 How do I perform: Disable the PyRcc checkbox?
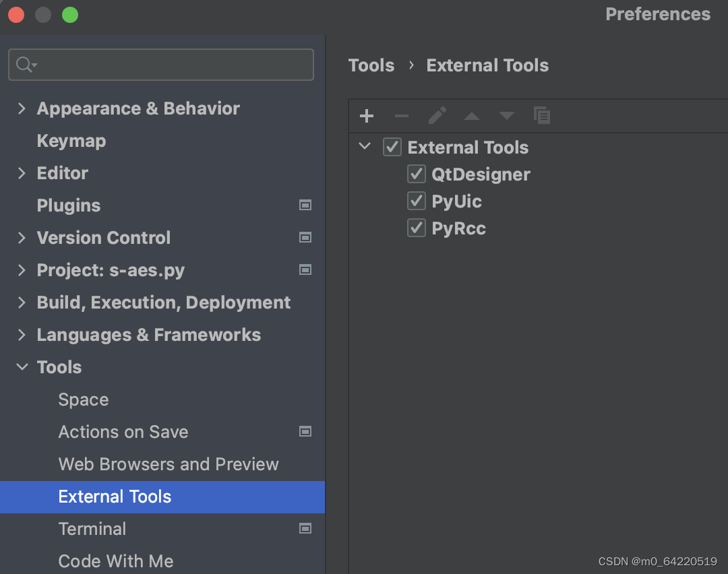pyautogui.click(x=417, y=228)
